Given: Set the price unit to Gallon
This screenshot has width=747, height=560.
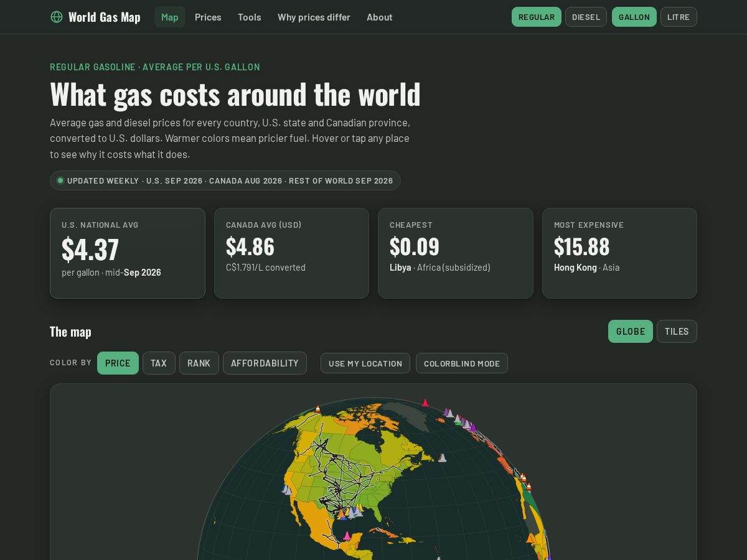Looking at the screenshot, I should point(634,17).
